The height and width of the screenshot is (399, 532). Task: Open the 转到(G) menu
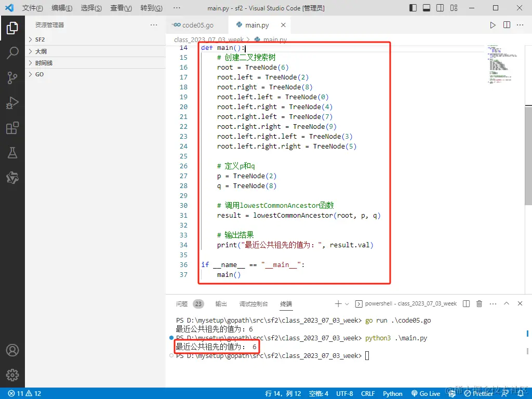[151, 8]
